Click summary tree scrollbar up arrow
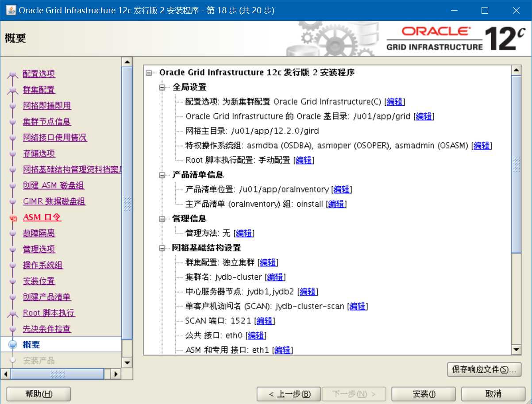 (x=516, y=70)
